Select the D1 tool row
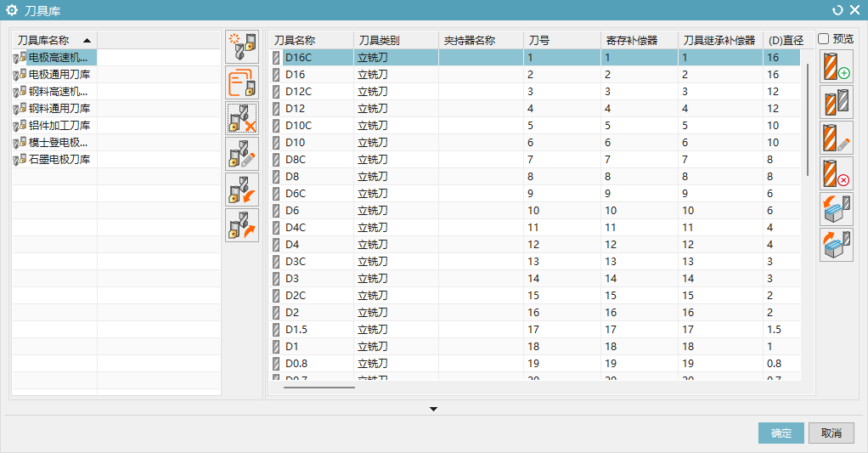868x453 pixels. pos(535,347)
